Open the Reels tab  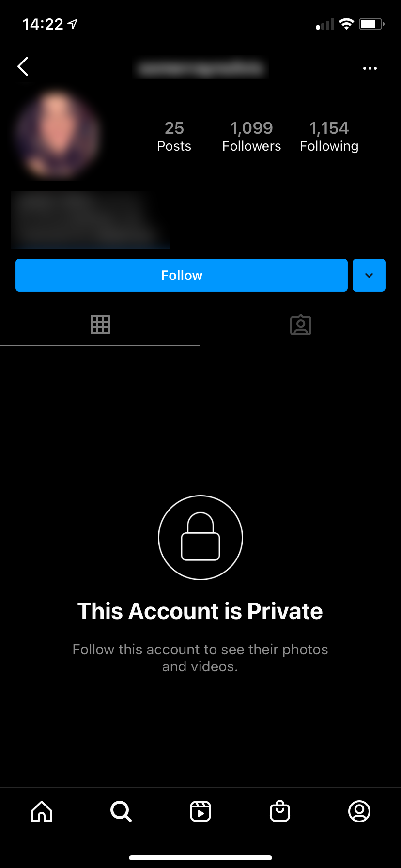(200, 811)
